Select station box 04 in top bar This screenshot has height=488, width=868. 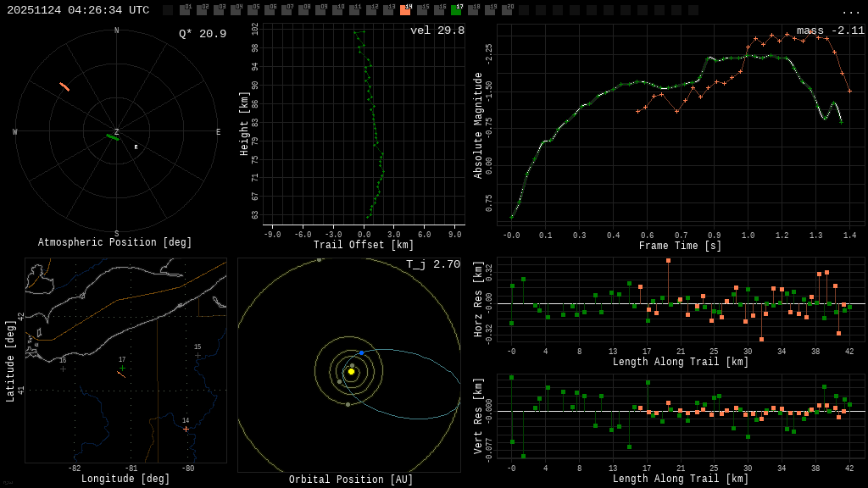(236, 10)
